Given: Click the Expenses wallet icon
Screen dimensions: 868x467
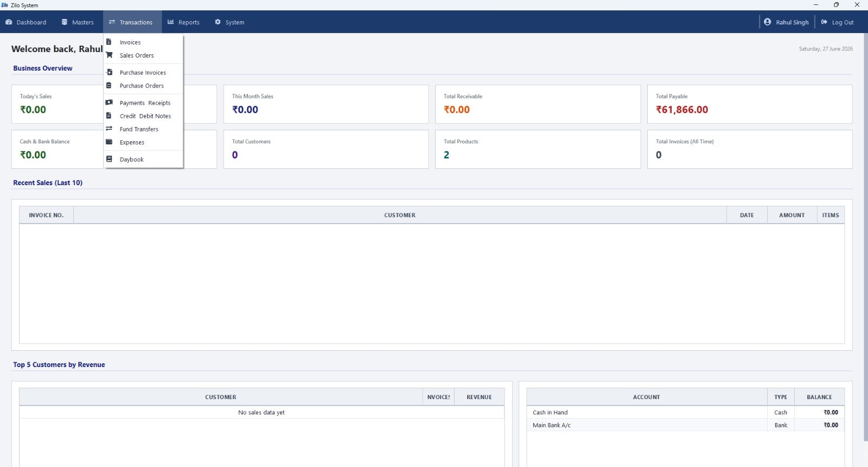Looking at the screenshot, I should point(109,142).
